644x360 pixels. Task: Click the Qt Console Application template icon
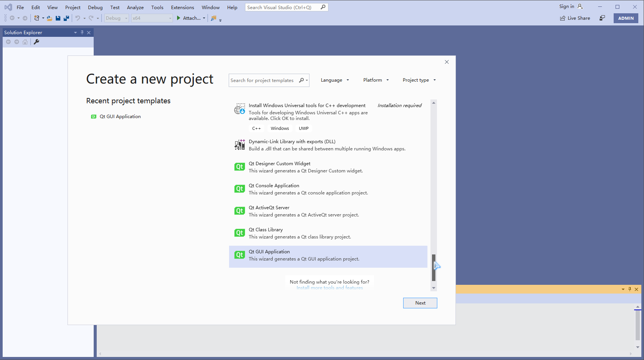(x=239, y=189)
